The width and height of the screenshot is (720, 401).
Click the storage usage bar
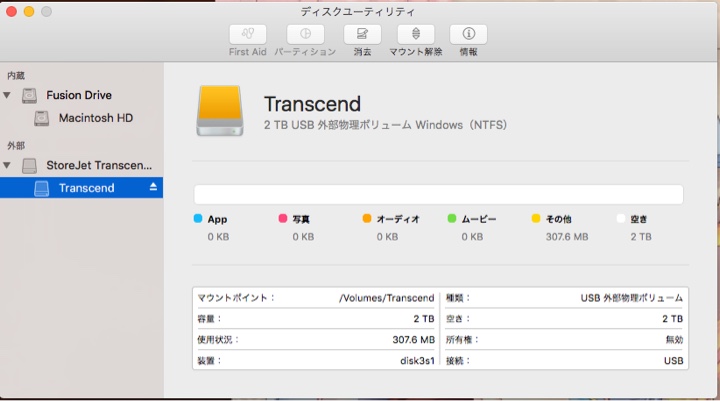pyautogui.click(x=439, y=195)
